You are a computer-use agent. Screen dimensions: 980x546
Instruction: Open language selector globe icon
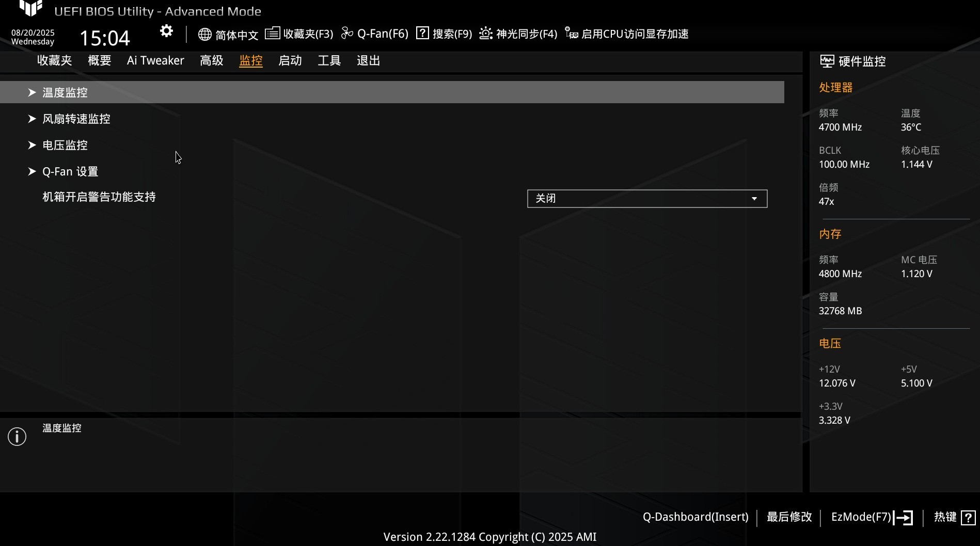pyautogui.click(x=205, y=35)
